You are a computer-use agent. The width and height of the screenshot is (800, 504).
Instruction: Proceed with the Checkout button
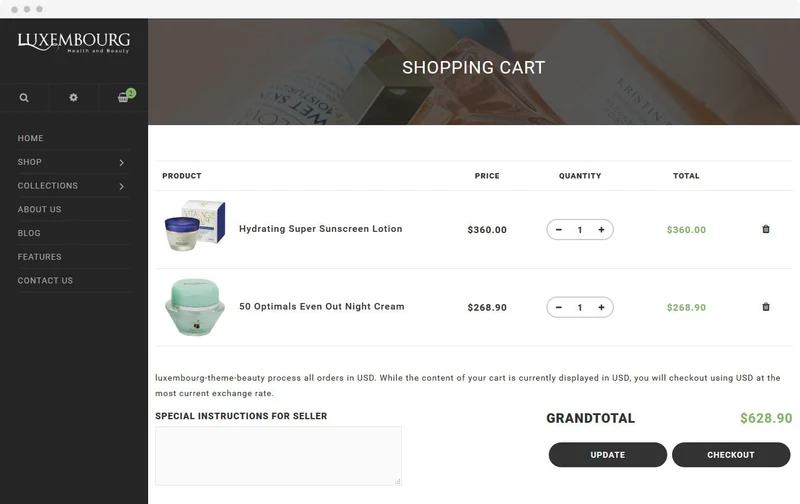731,455
